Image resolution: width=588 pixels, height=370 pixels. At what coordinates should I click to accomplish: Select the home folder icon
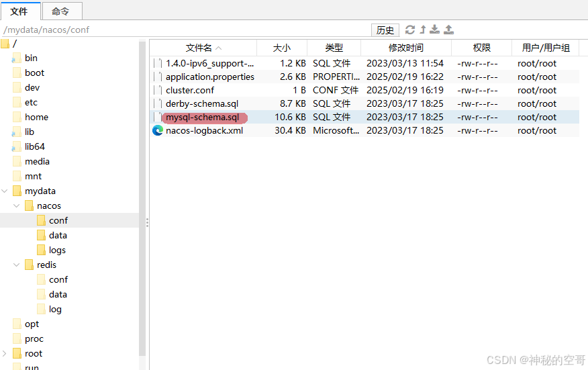point(17,117)
